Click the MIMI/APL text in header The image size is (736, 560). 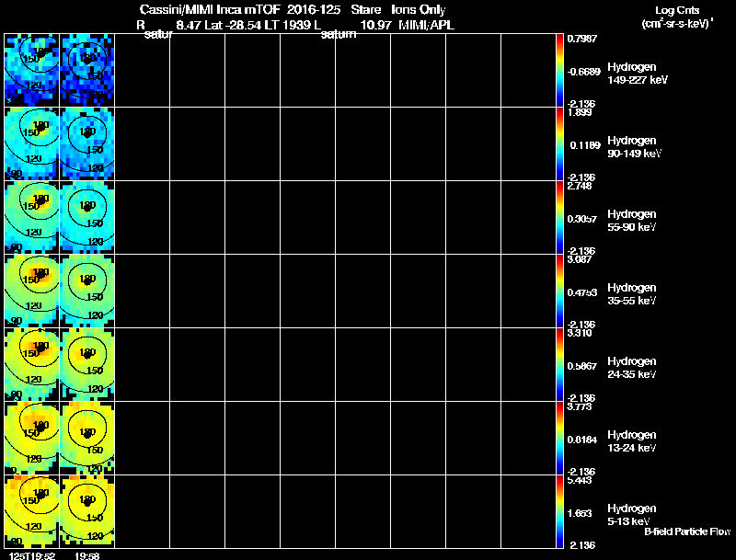(426, 25)
